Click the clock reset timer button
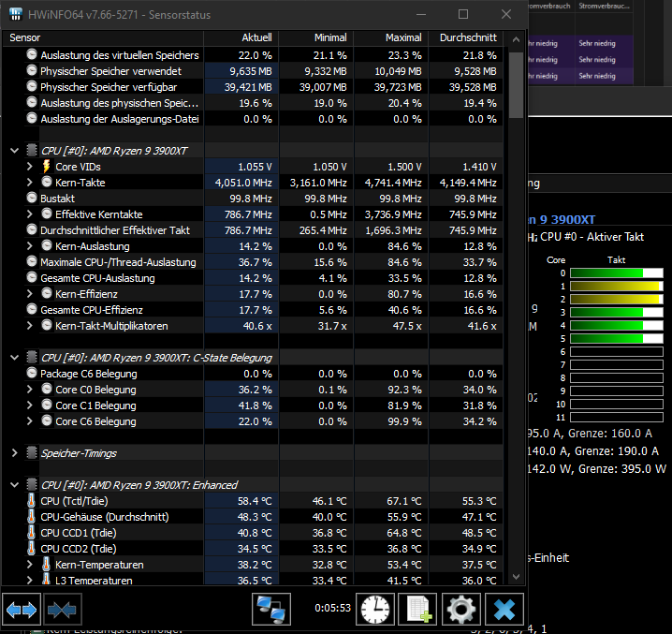672x634 pixels. (x=375, y=609)
